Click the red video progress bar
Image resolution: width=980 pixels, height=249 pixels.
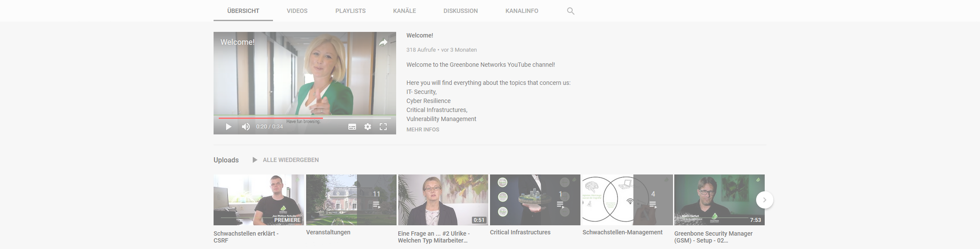click(x=271, y=118)
